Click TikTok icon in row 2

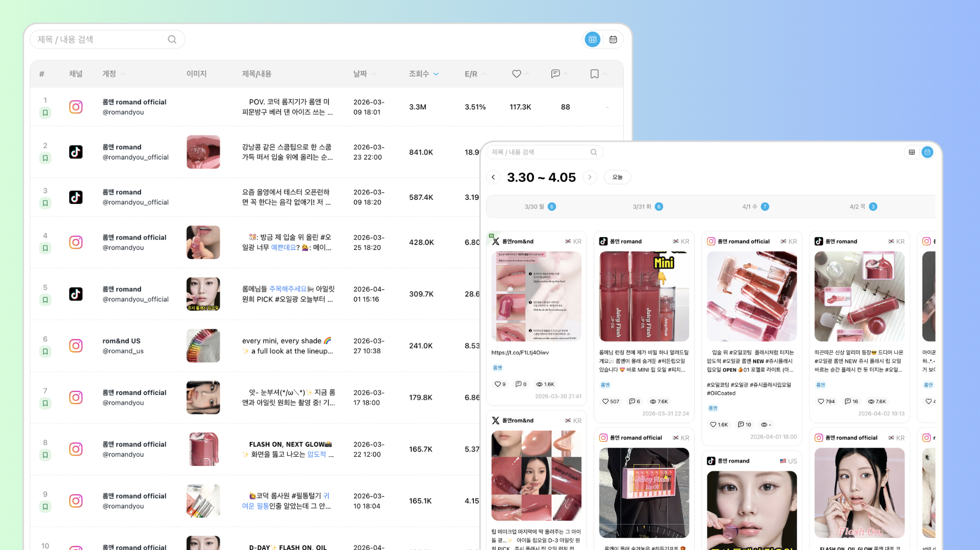point(76,152)
